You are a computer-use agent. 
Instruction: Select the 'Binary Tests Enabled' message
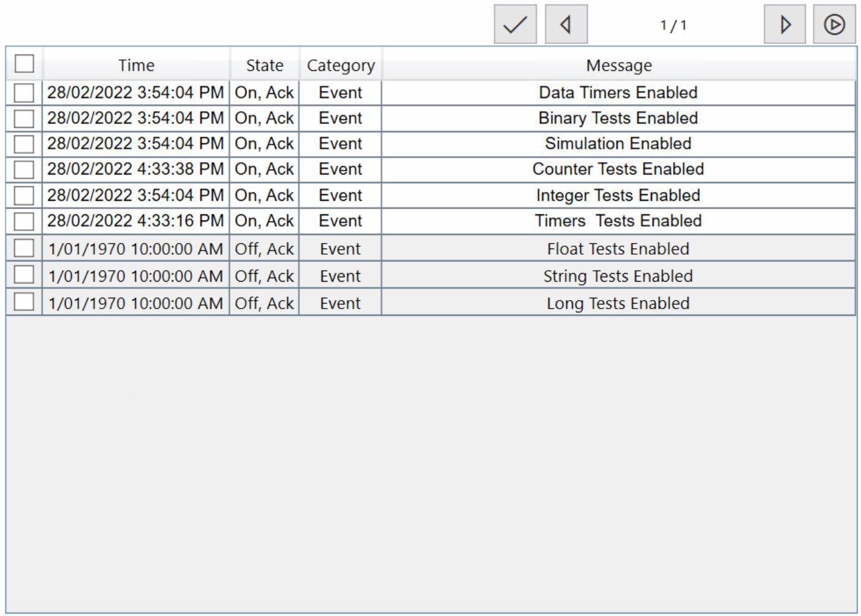(x=618, y=118)
